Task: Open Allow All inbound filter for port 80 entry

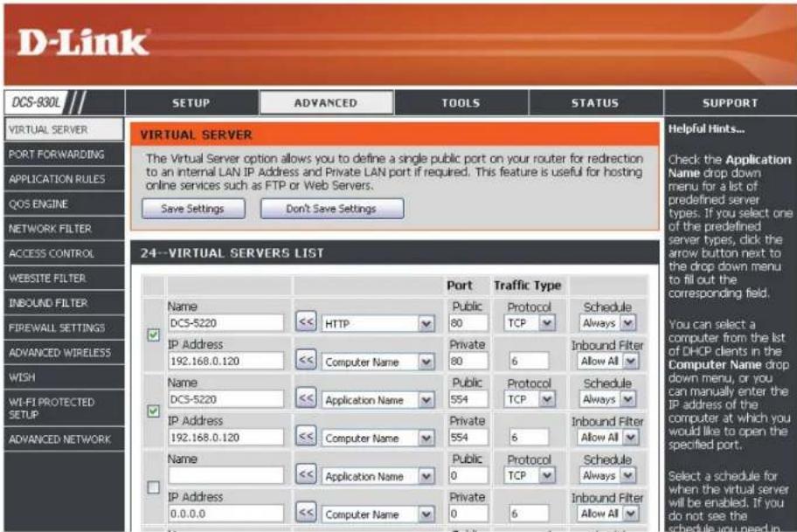Action: 608,361
